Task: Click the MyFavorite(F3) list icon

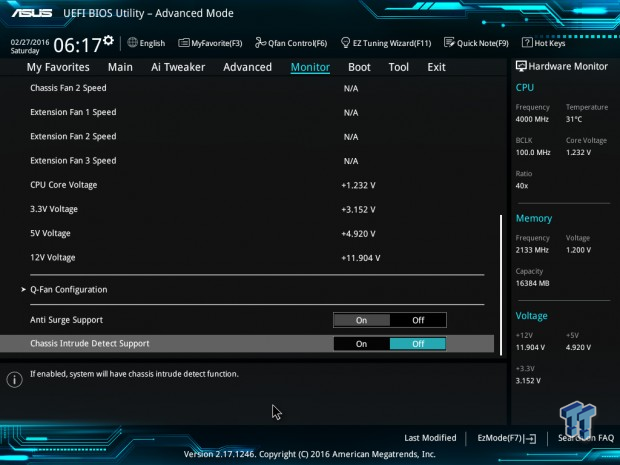Action: pos(183,43)
